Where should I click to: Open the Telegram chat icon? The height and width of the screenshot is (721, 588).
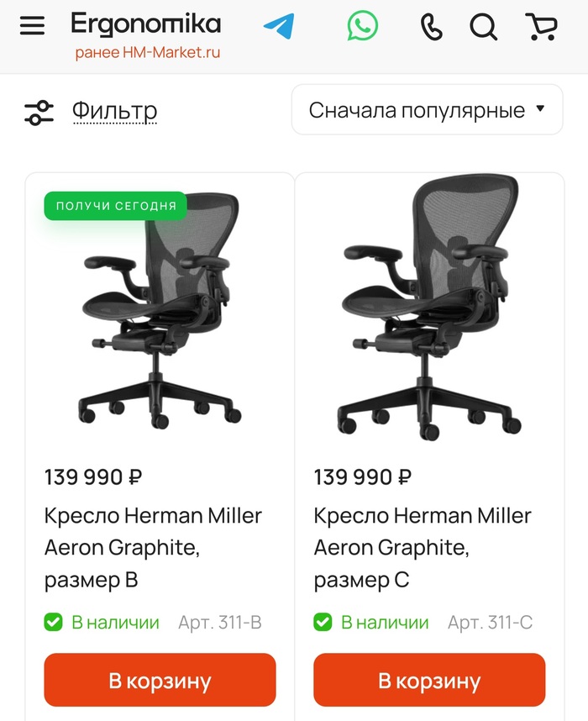point(278,26)
